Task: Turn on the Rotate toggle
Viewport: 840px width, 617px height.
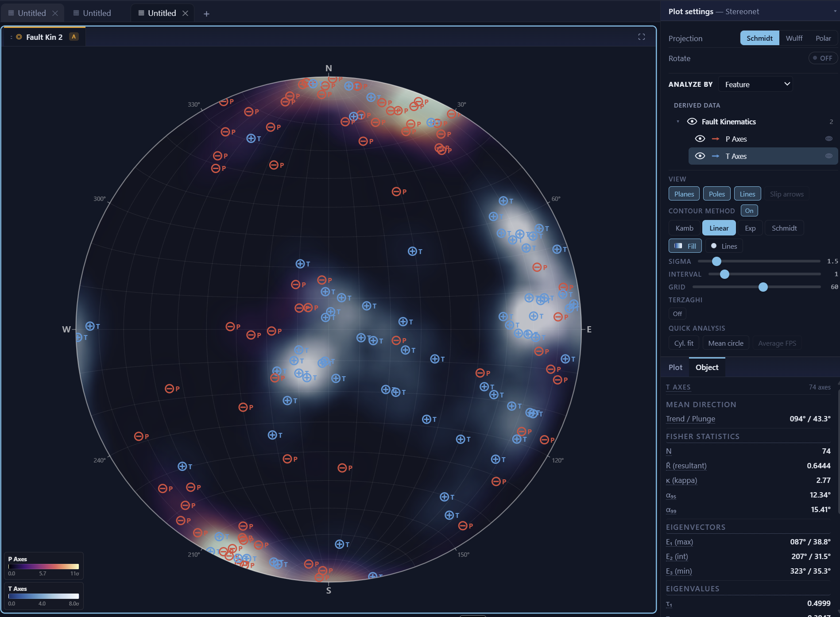Action: coord(823,58)
